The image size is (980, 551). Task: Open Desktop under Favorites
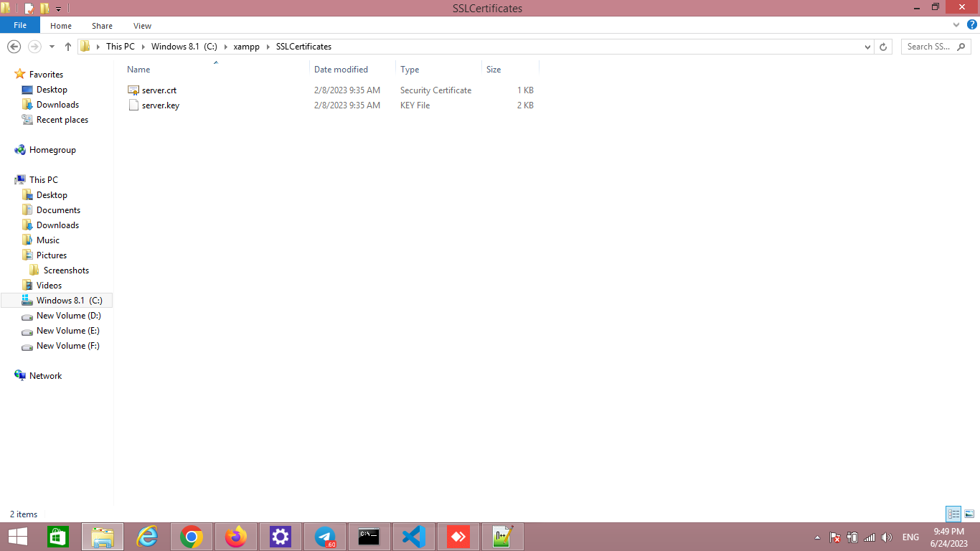52,90
